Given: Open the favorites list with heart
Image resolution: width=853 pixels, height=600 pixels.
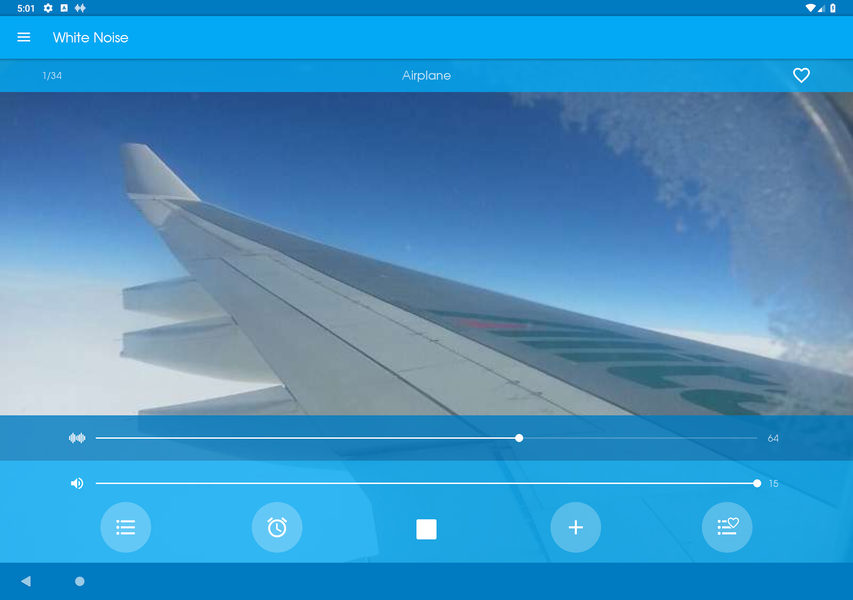Looking at the screenshot, I should pos(727,527).
